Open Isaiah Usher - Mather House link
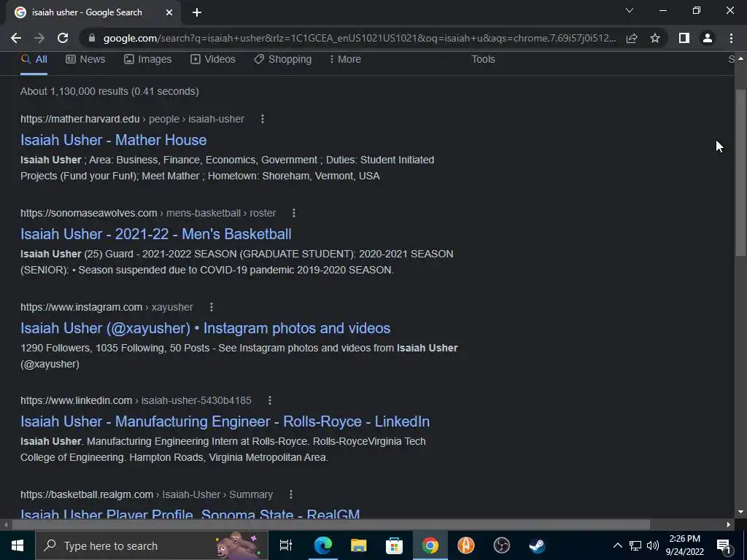The height and width of the screenshot is (560, 747). 113,140
